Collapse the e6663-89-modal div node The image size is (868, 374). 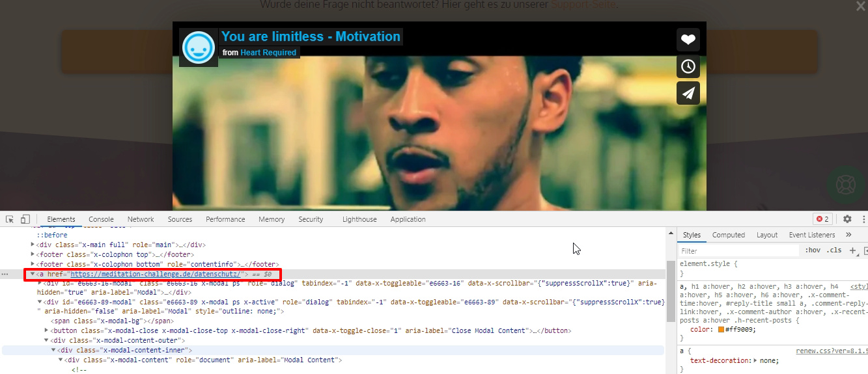(40, 302)
